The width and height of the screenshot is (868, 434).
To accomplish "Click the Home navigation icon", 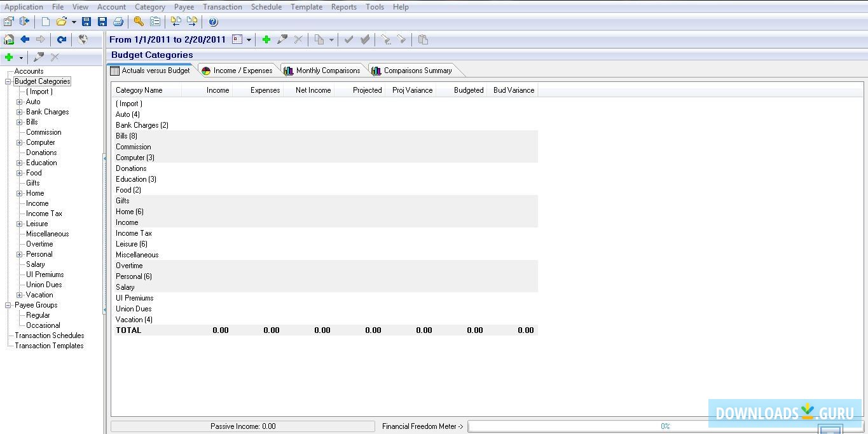I will [x=8, y=39].
